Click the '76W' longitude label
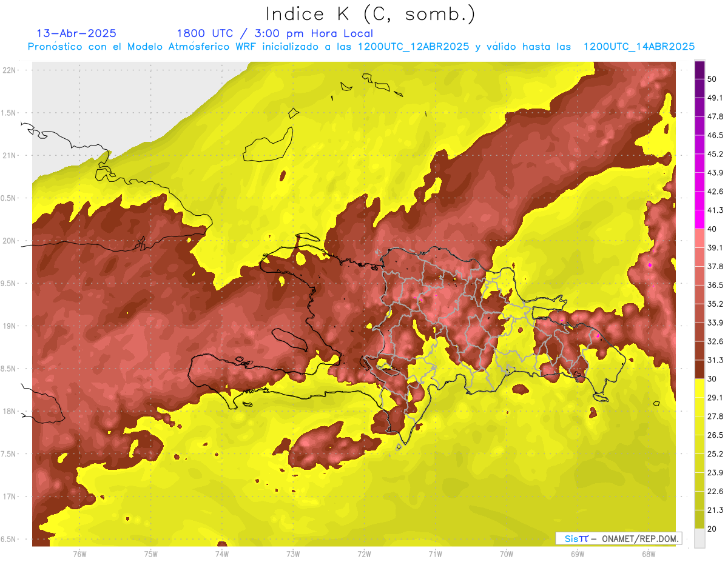Viewport: 728px width, 562px height. pyautogui.click(x=79, y=554)
